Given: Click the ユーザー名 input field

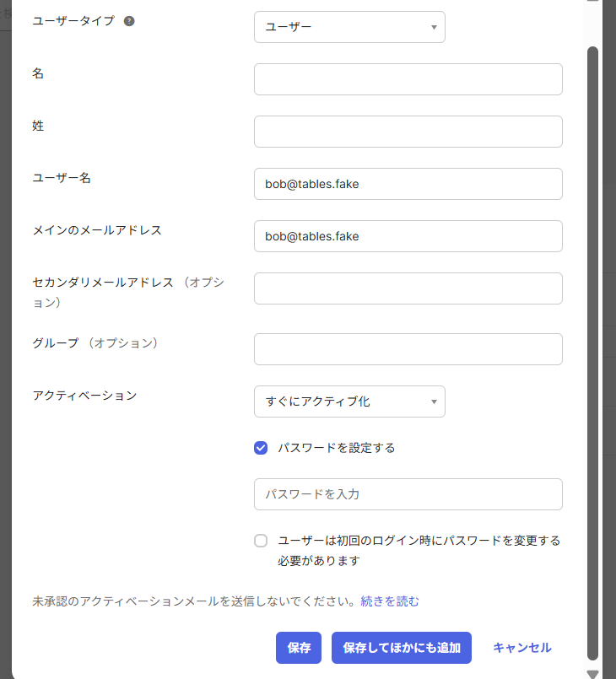Looking at the screenshot, I should click(x=408, y=184).
